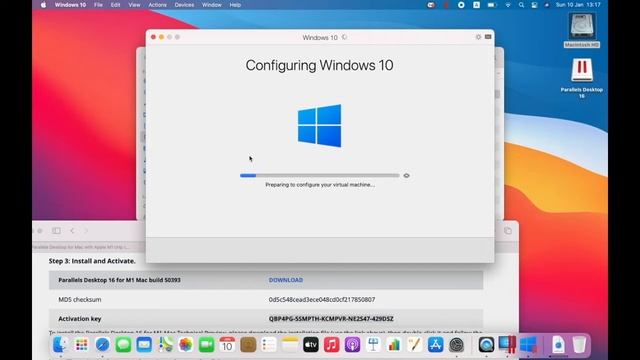Open Wi-Fi status in menu bar
The image size is (640, 360).
click(508, 5)
